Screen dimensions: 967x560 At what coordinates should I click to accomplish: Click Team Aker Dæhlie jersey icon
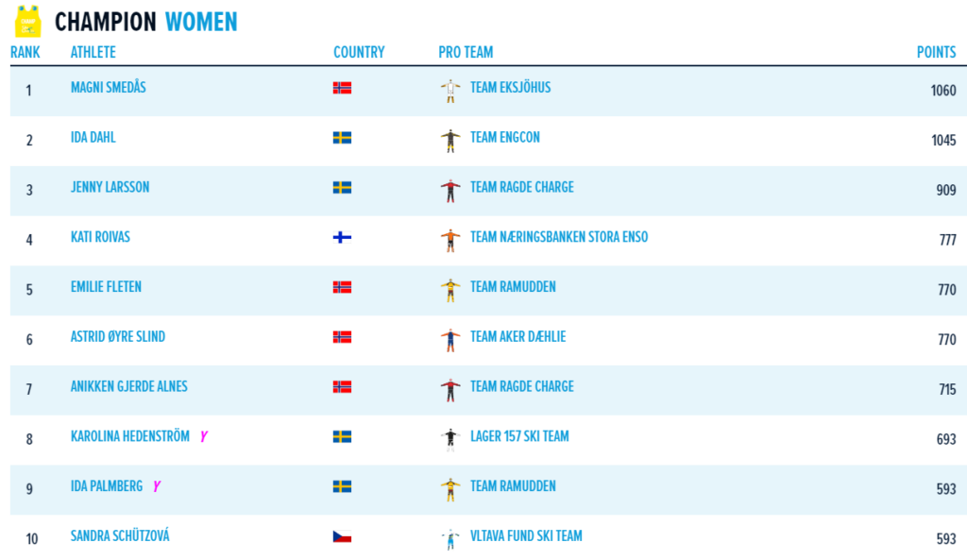(449, 339)
